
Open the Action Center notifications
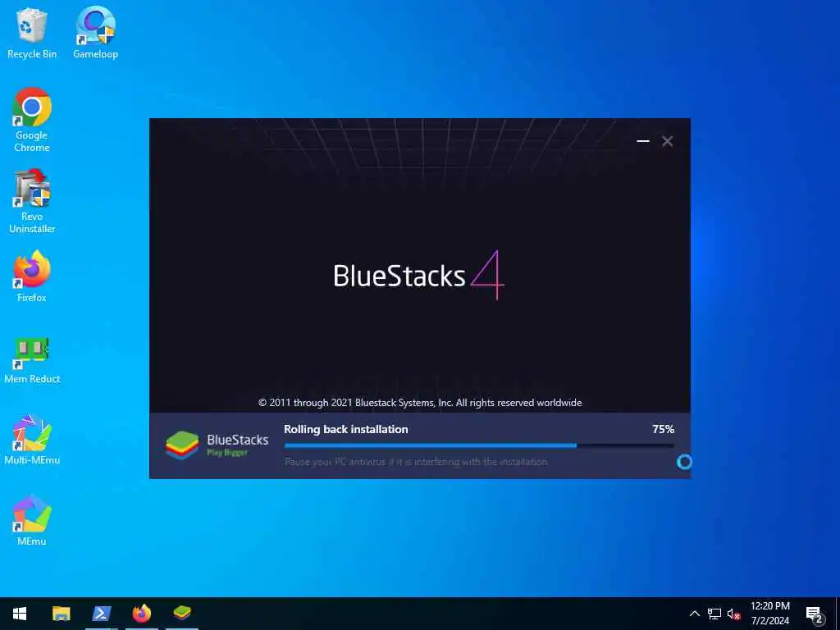tap(814, 614)
